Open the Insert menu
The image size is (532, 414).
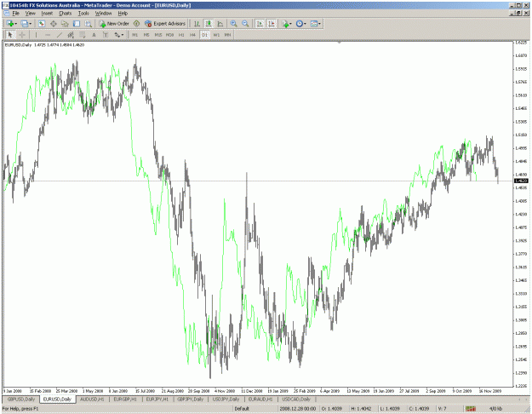click(47, 14)
